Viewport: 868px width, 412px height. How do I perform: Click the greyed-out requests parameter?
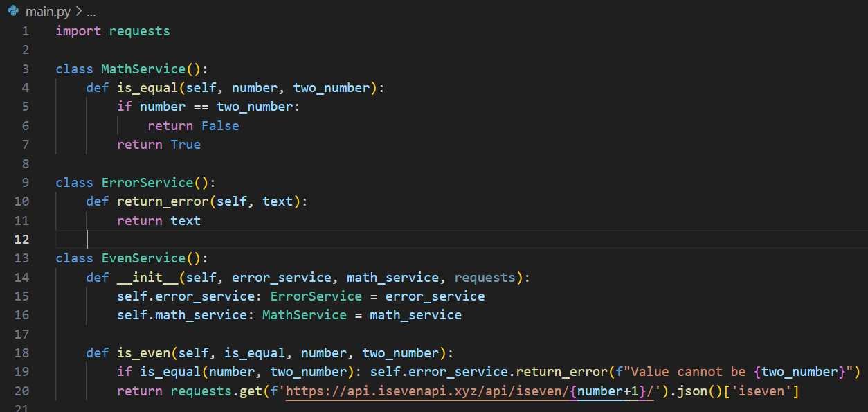tap(485, 278)
